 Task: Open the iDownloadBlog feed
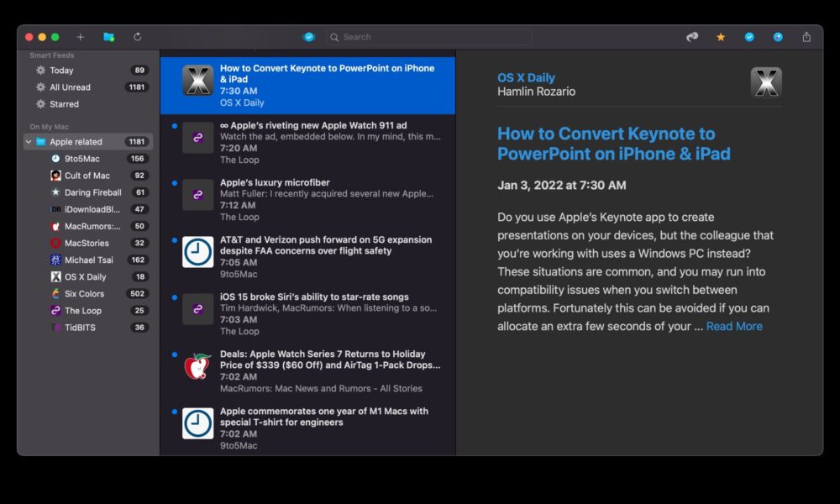pos(88,209)
